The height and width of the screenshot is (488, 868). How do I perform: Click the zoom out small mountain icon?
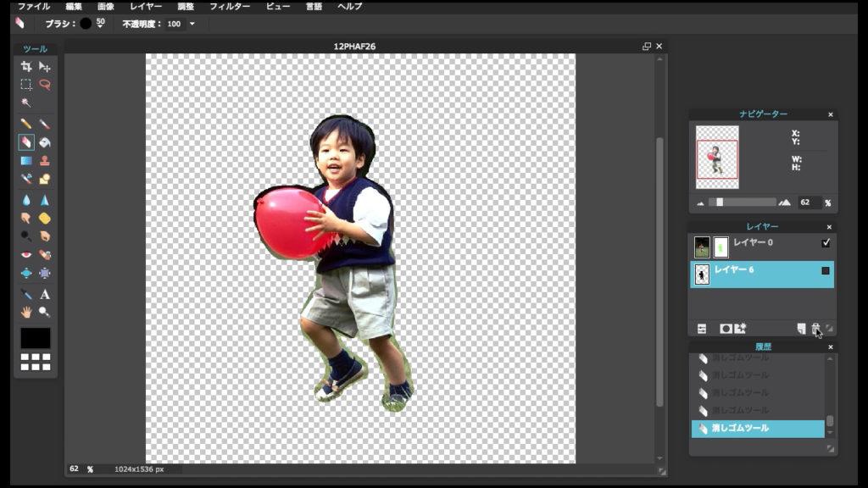(x=700, y=203)
